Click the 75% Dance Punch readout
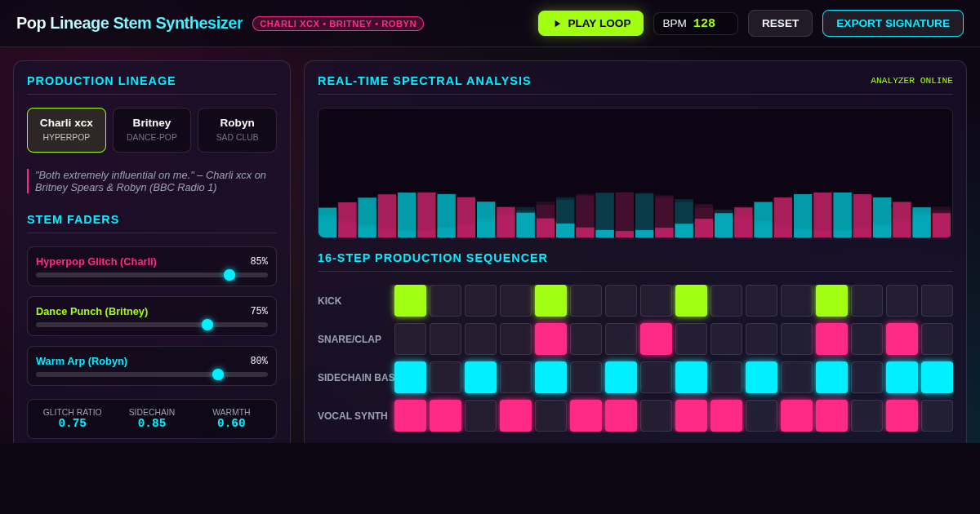The height and width of the screenshot is (514, 980). coord(259,311)
